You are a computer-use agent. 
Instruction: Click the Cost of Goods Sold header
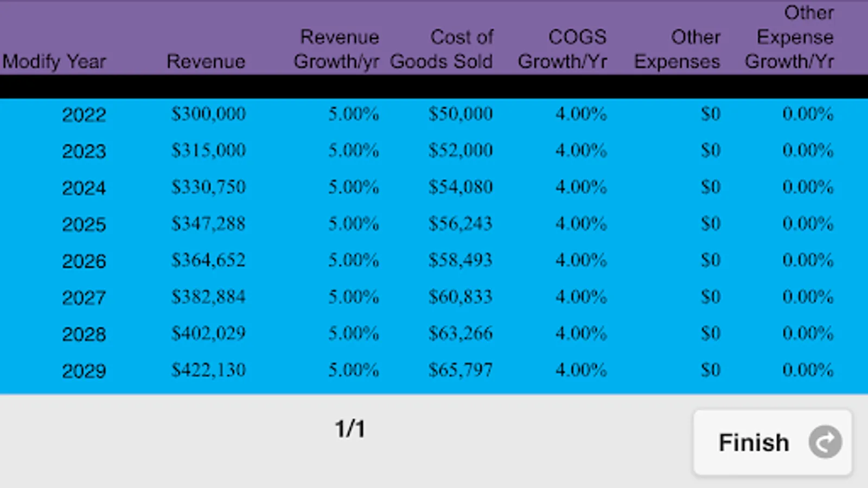pos(442,49)
